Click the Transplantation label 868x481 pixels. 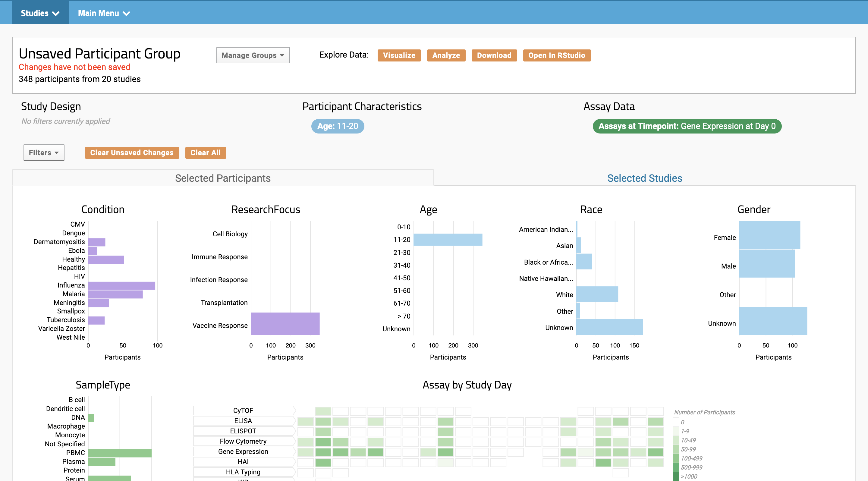pyautogui.click(x=224, y=303)
